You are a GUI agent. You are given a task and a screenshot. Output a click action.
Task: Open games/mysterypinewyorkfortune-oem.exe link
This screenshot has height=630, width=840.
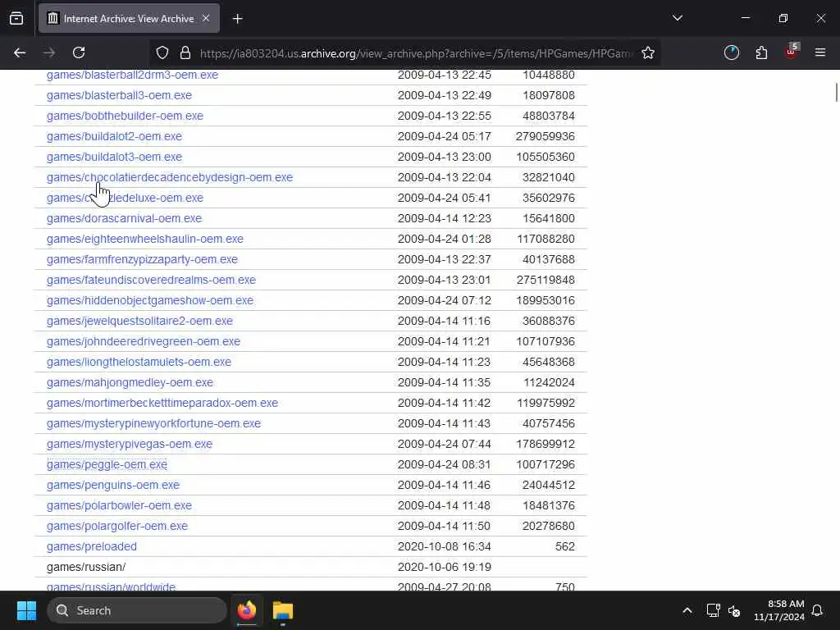153,424
